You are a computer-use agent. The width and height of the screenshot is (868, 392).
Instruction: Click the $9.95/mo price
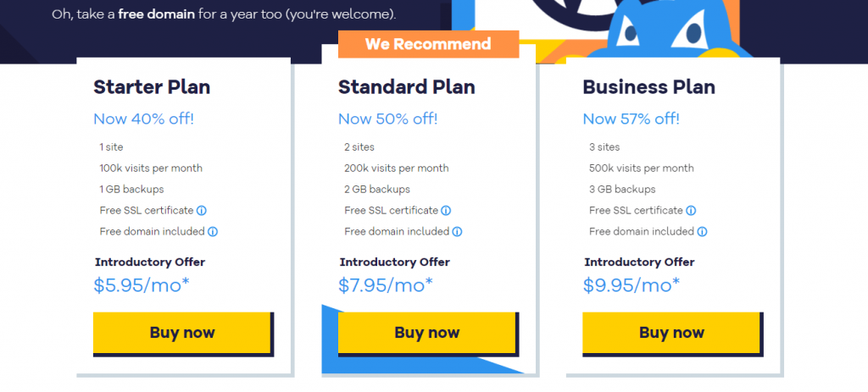pyautogui.click(x=632, y=285)
